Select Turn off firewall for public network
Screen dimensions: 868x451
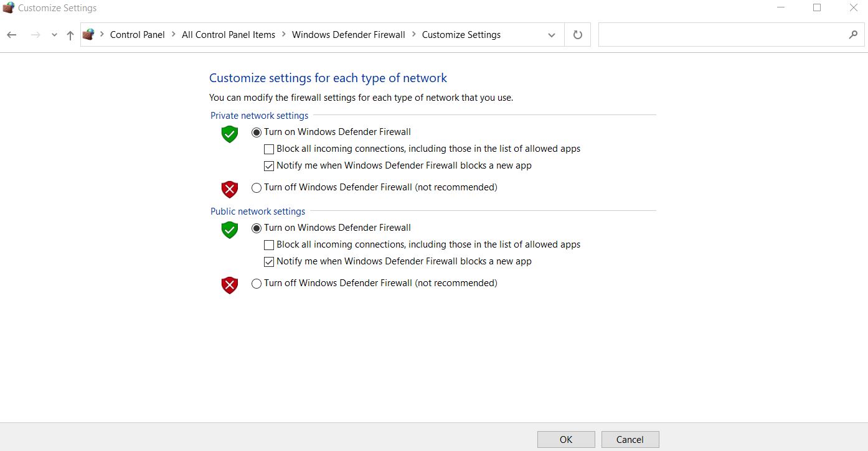click(x=257, y=284)
